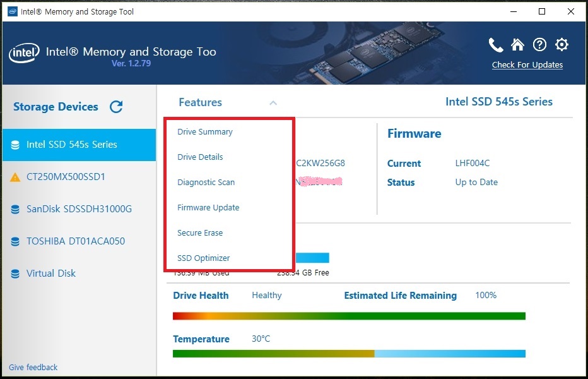Open the settings gear icon
588x379 pixels.
[x=562, y=45]
